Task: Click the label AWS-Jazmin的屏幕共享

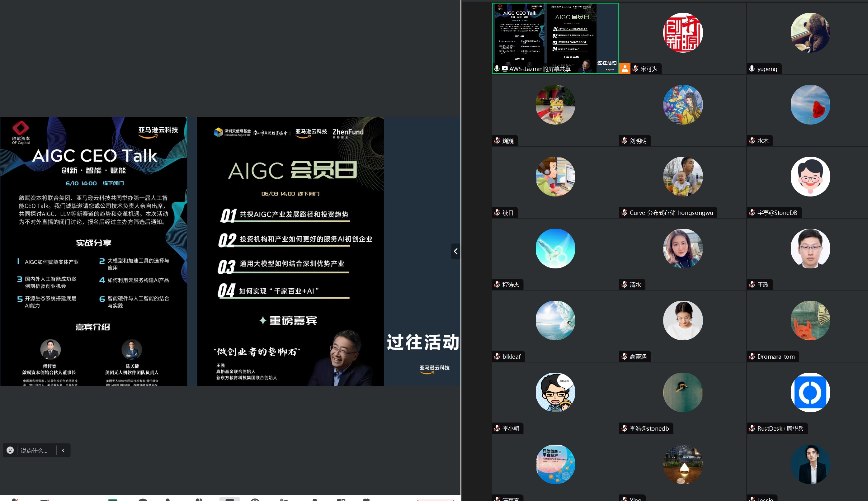Action: click(540, 69)
